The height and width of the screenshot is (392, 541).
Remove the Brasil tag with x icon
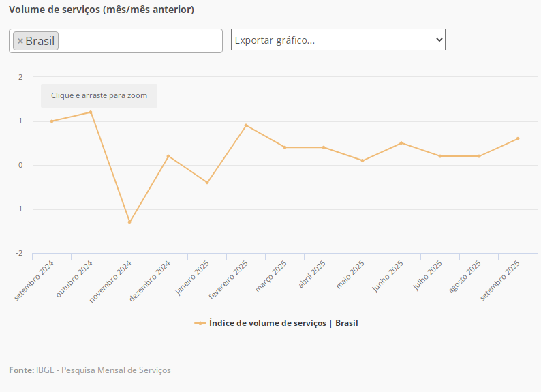tap(20, 41)
